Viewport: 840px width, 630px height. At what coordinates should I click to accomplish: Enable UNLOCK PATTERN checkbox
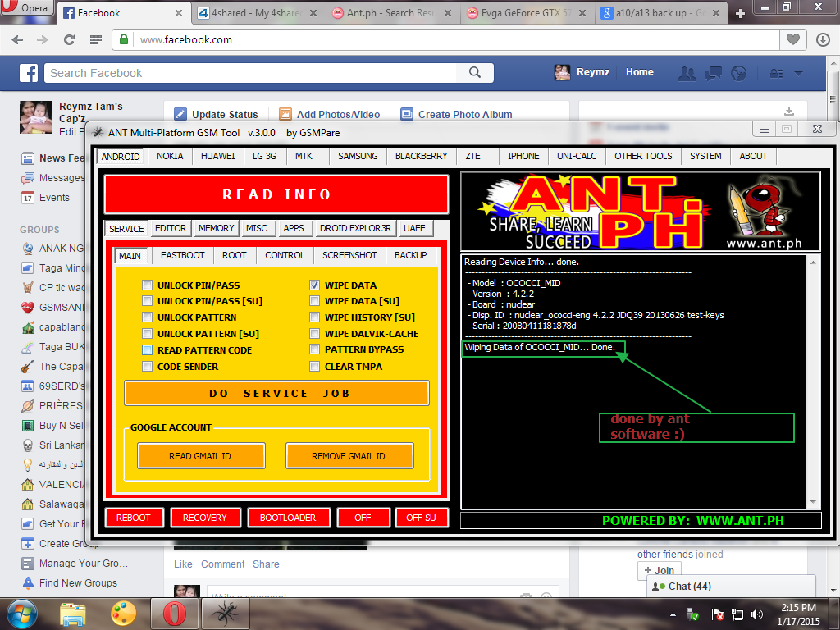148,317
